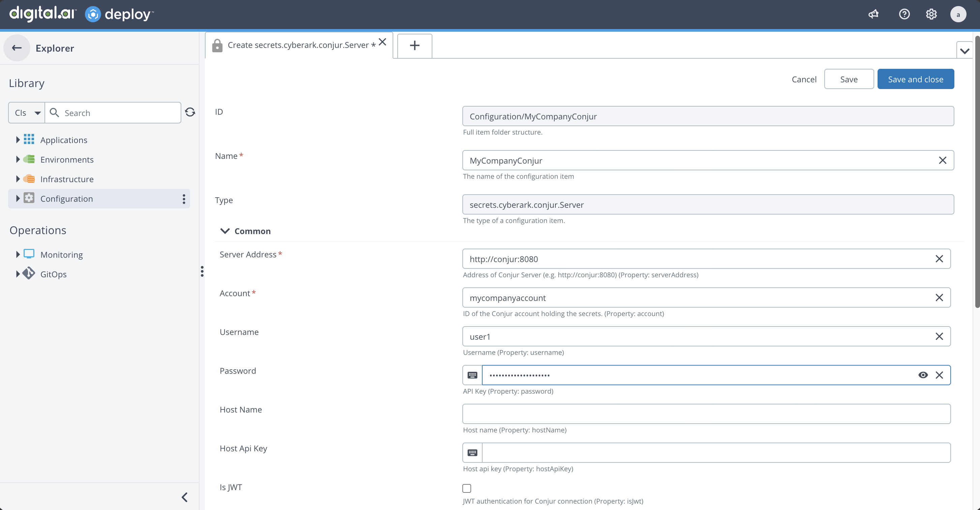Click the Configuration gear icon in tree
The image size is (980, 510).
click(29, 198)
